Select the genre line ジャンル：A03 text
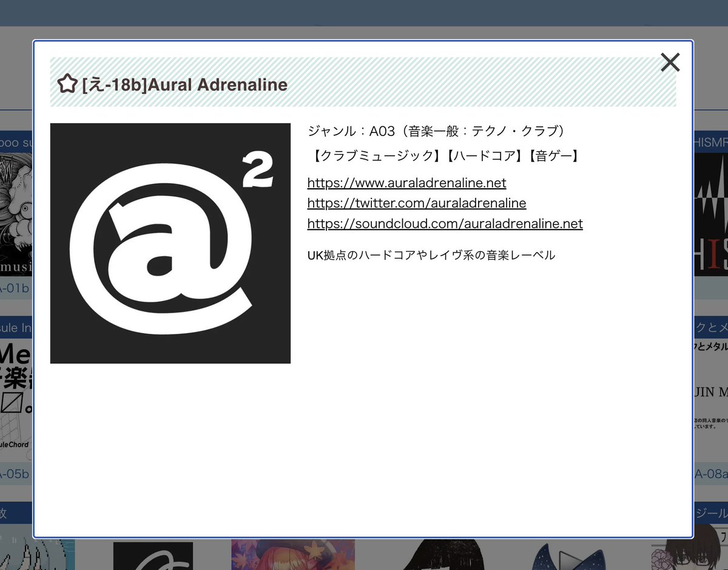728x570 pixels. pyautogui.click(x=437, y=131)
